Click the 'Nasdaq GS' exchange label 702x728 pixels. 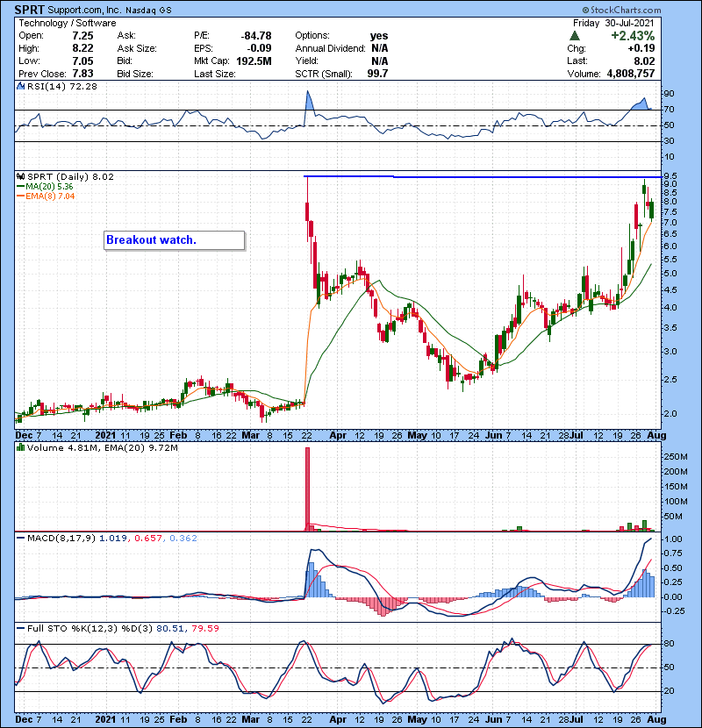pyautogui.click(x=148, y=11)
